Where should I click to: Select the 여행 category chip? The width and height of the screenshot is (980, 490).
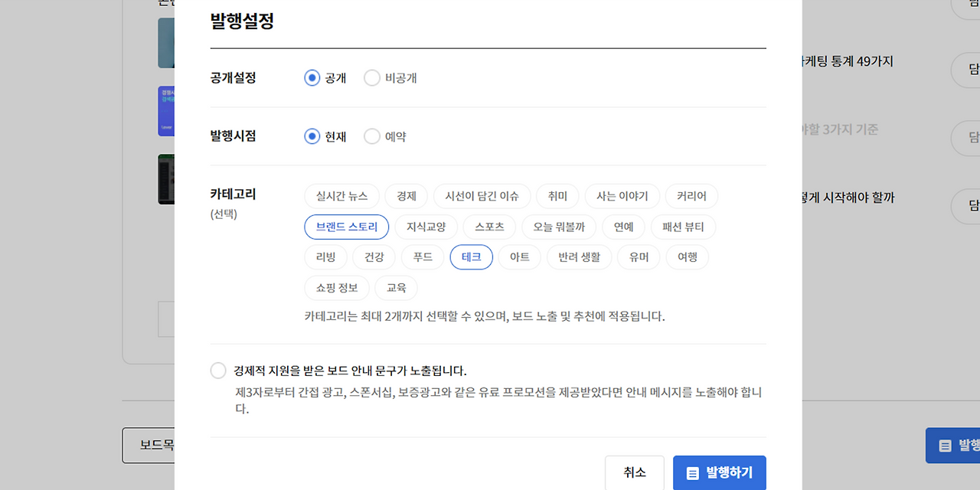tap(687, 256)
